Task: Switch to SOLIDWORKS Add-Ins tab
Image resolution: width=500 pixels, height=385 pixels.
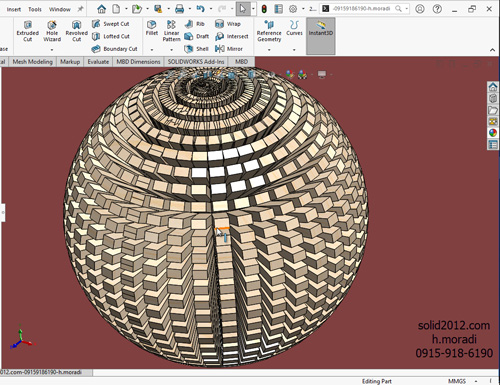Action: click(x=196, y=62)
